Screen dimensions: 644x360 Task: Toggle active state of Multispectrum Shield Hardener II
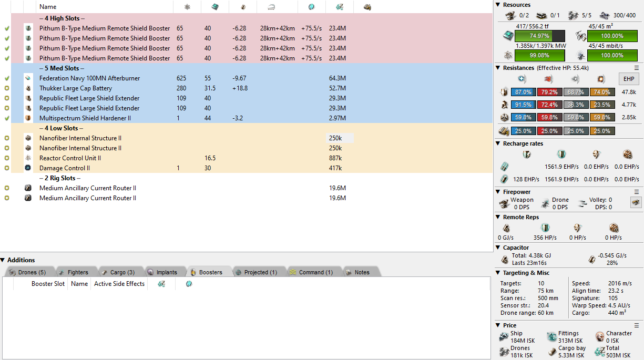pos(7,118)
